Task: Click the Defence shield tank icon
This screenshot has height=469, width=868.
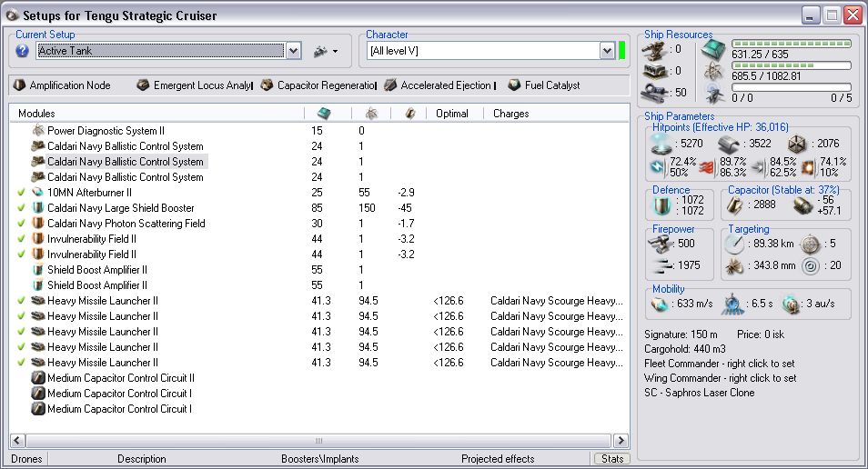Action: click(662, 205)
